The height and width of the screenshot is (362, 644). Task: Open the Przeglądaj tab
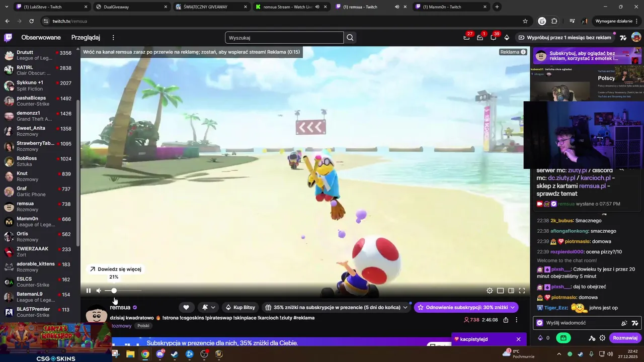coord(86,37)
